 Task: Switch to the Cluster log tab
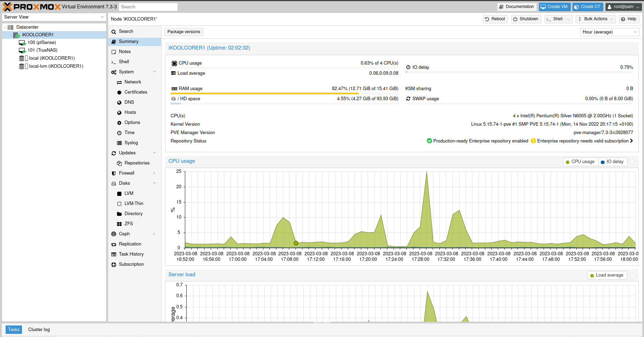[x=39, y=330]
